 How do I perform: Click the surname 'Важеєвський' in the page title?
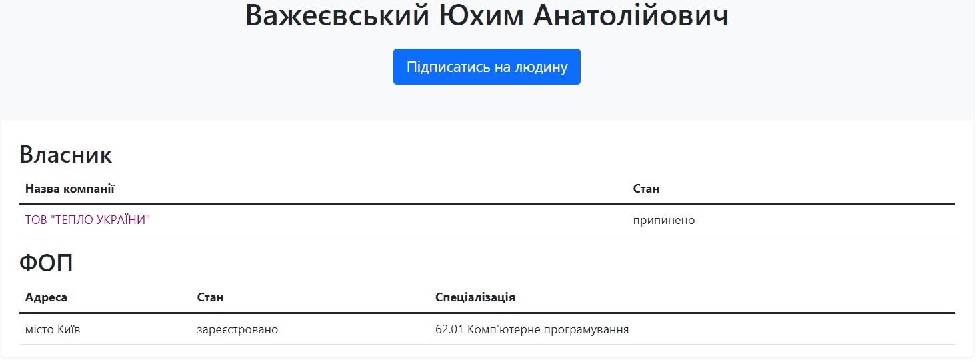pyautogui.click(x=337, y=16)
